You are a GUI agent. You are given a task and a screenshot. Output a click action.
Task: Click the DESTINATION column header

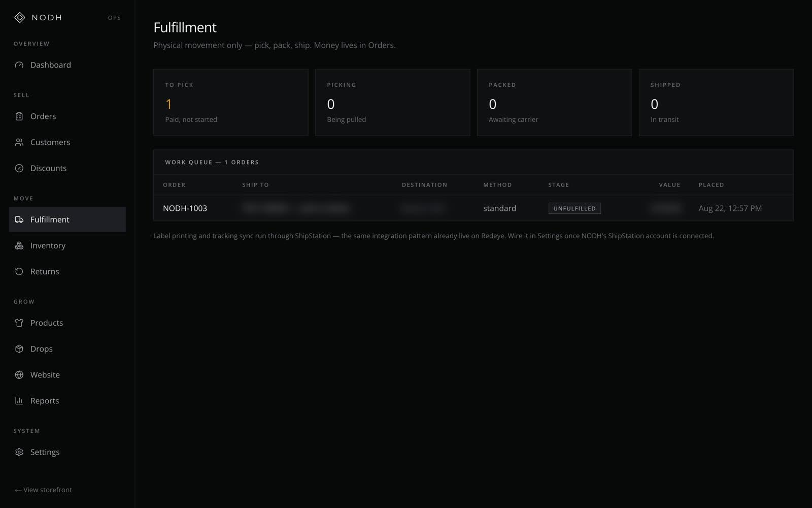425,185
